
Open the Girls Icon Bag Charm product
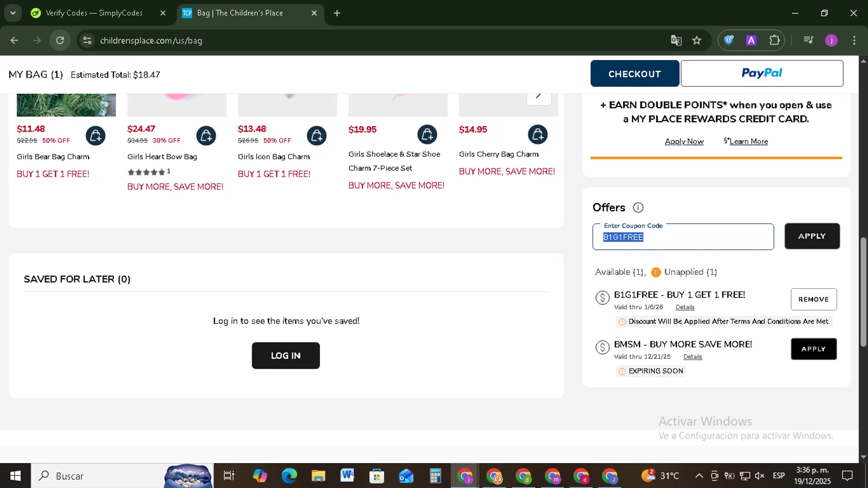[274, 157]
